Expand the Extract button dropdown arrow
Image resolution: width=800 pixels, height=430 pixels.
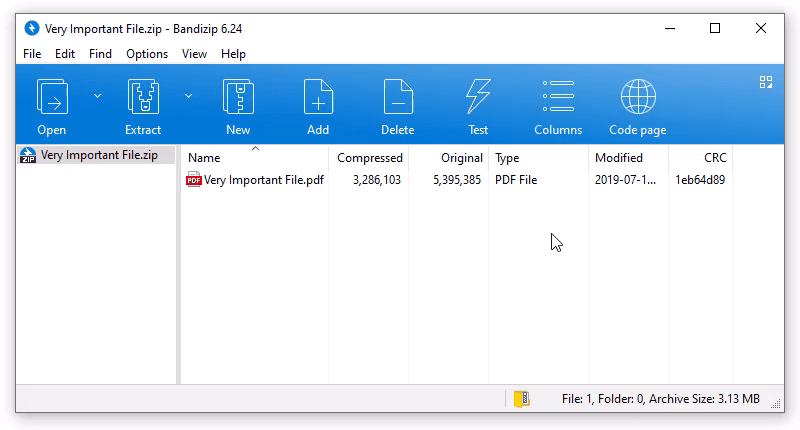click(188, 96)
